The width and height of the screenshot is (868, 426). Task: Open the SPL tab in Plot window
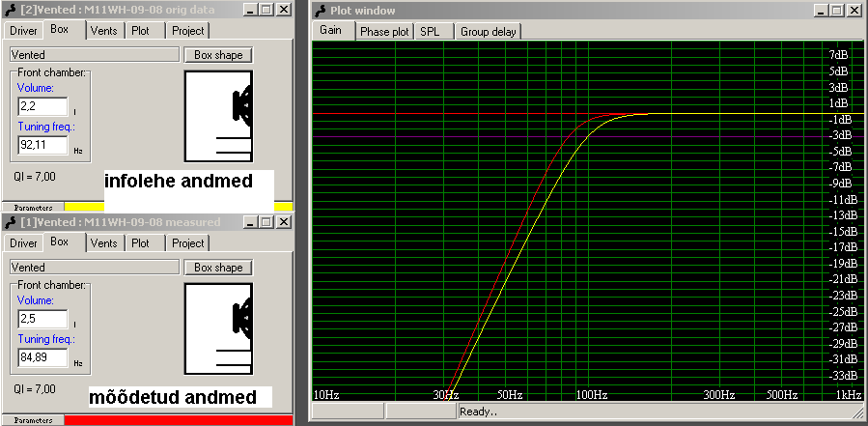click(x=430, y=31)
